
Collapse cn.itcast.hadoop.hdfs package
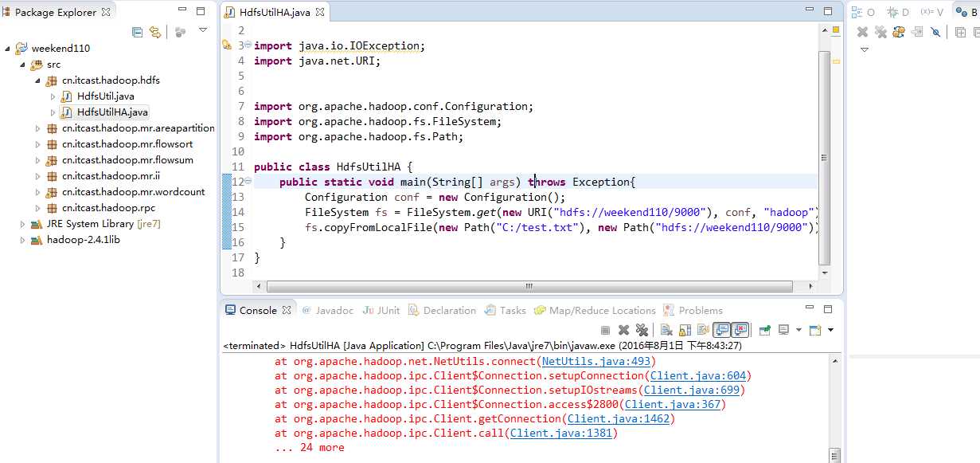(37, 80)
